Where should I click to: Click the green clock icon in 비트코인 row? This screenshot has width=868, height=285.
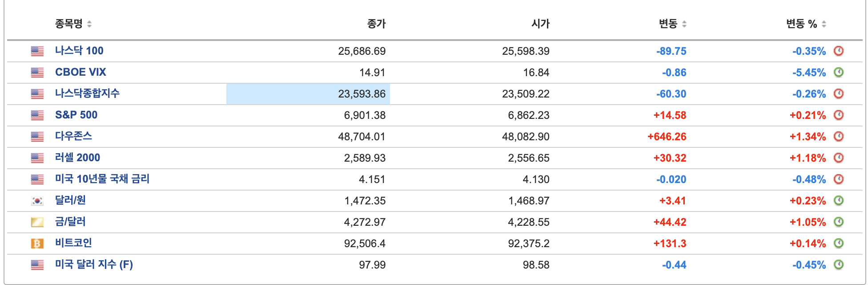[838, 243]
